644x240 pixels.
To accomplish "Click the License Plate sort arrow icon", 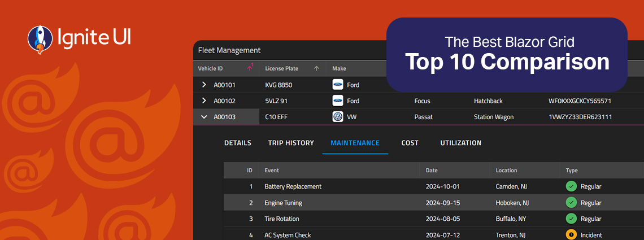I will click(316, 68).
